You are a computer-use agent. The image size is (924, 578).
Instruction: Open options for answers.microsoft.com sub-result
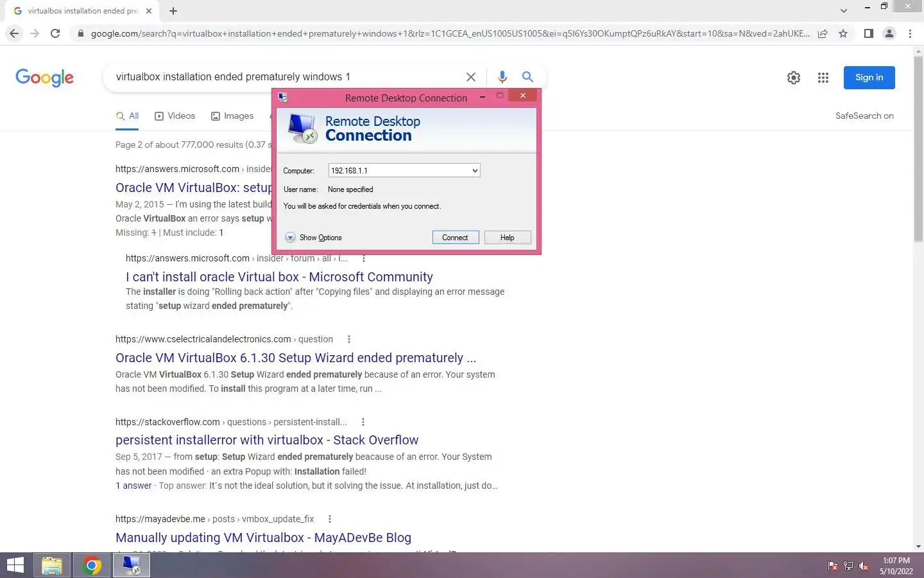(364, 258)
